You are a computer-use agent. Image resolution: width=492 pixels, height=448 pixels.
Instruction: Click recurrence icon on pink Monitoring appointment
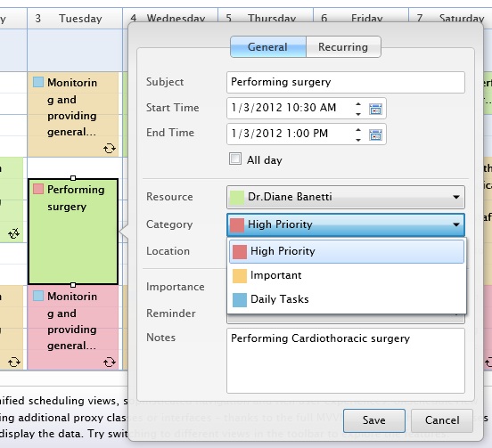coord(110,362)
